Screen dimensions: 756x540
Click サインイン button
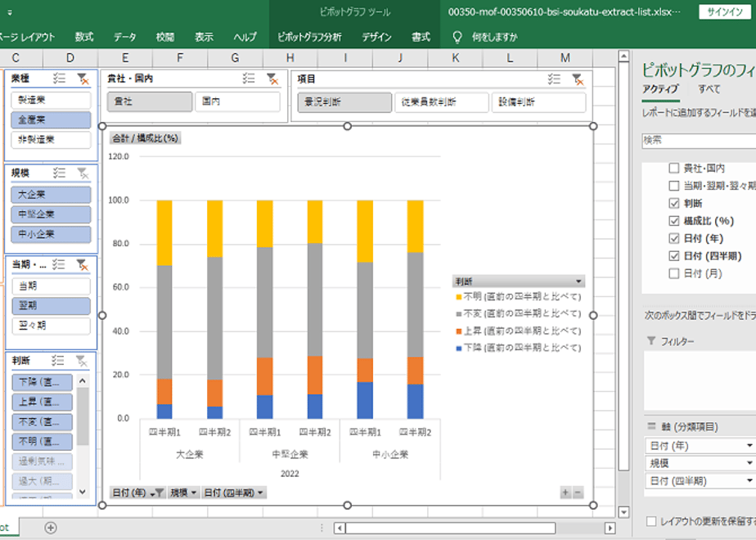(725, 12)
